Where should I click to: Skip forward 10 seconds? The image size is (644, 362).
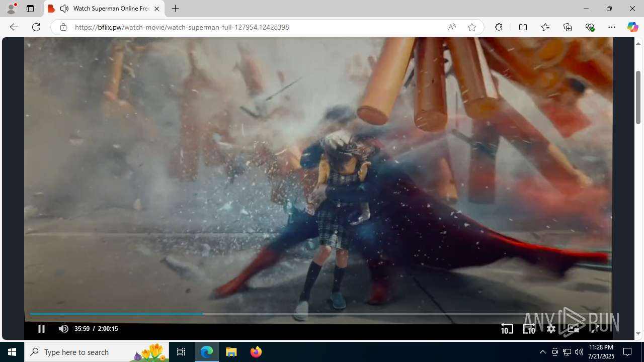(x=529, y=329)
